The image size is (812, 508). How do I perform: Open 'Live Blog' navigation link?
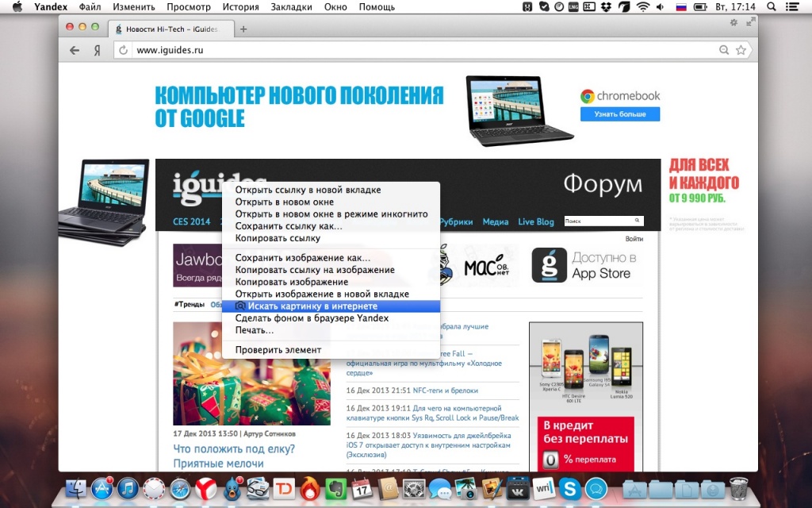pos(536,221)
